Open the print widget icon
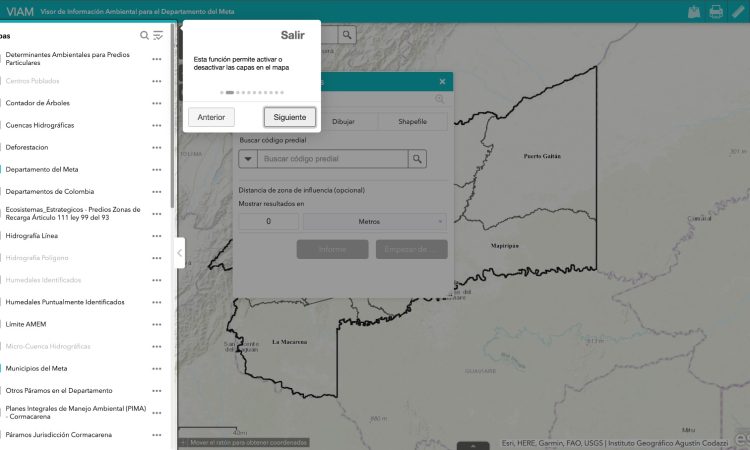 (x=716, y=12)
